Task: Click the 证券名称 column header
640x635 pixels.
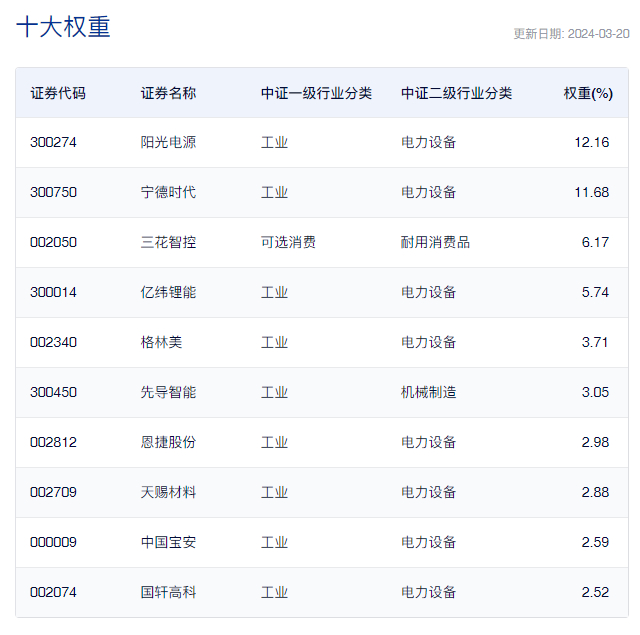Action: coord(168,93)
